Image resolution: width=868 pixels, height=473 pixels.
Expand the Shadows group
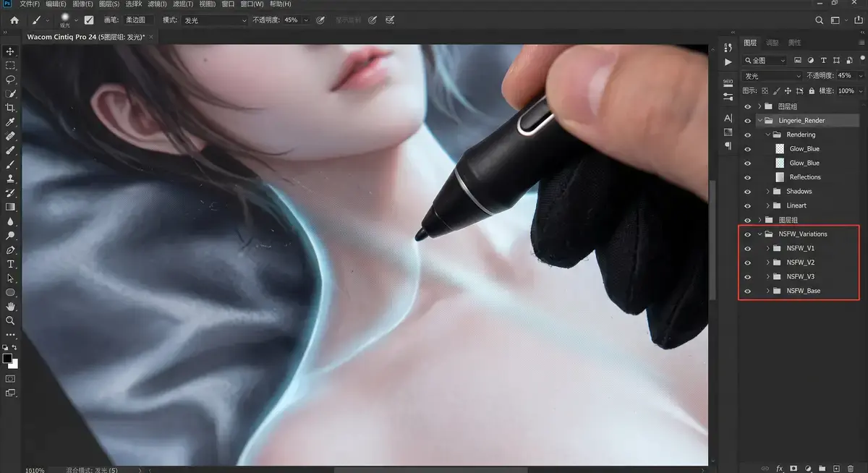pos(768,192)
